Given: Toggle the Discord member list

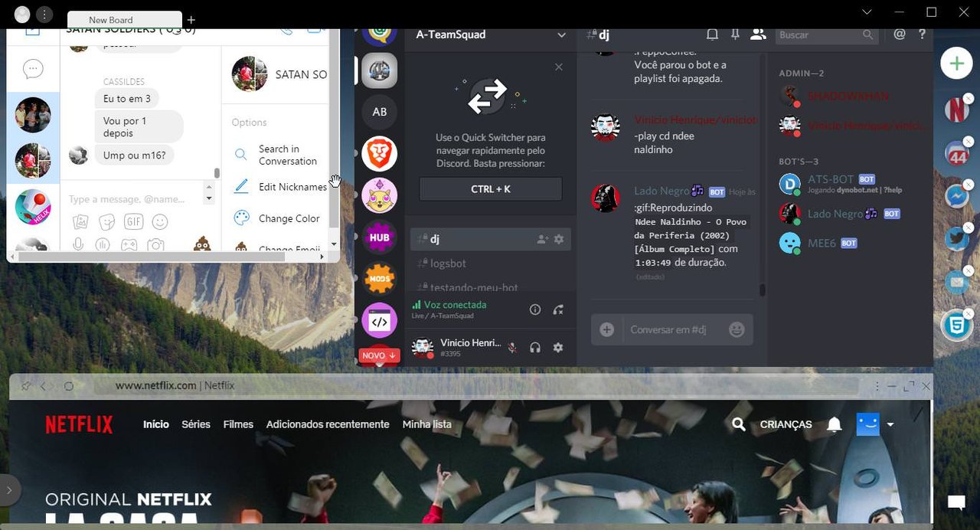Looking at the screenshot, I should click(758, 34).
